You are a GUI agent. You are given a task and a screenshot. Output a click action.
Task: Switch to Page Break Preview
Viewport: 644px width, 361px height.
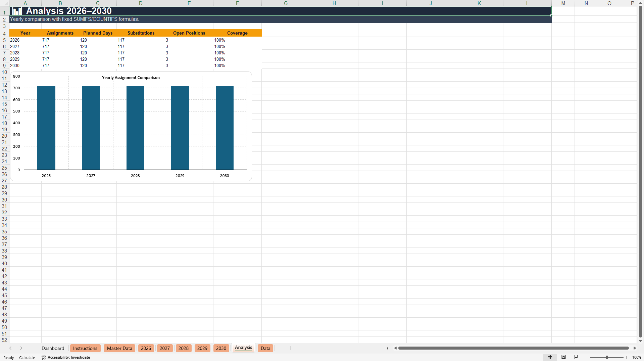[x=577, y=357]
